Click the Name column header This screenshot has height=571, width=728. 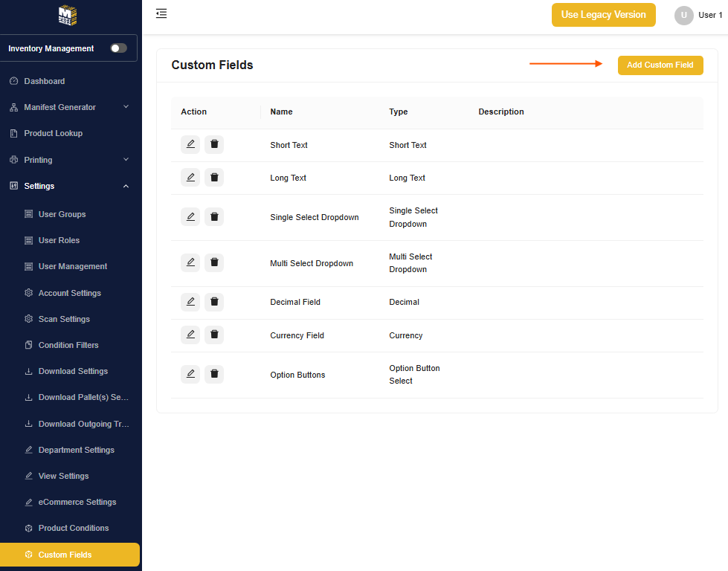(x=281, y=112)
